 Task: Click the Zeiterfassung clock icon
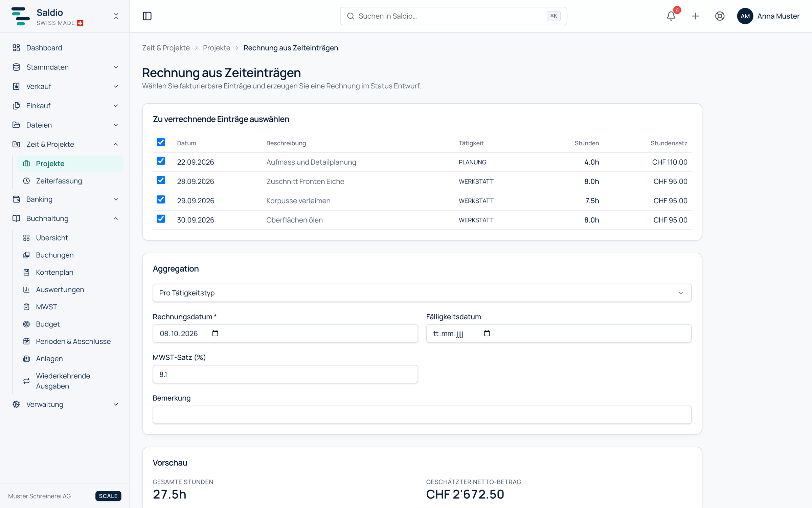coord(26,181)
